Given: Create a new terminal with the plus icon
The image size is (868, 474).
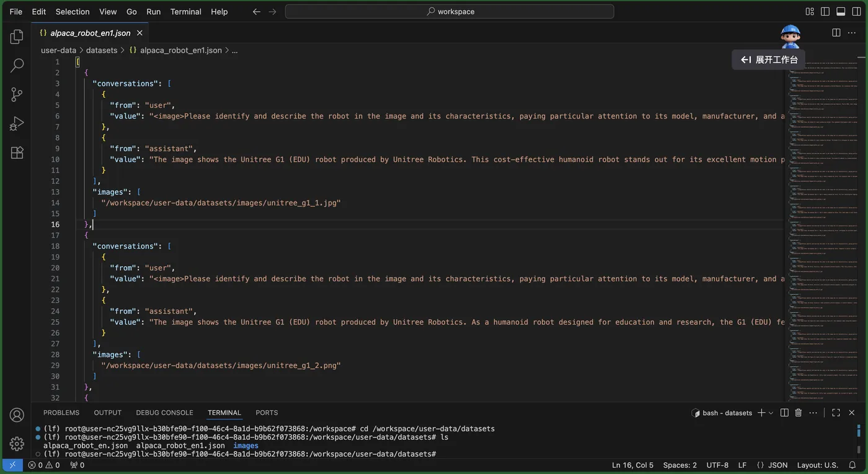Looking at the screenshot, I should pyautogui.click(x=761, y=413).
